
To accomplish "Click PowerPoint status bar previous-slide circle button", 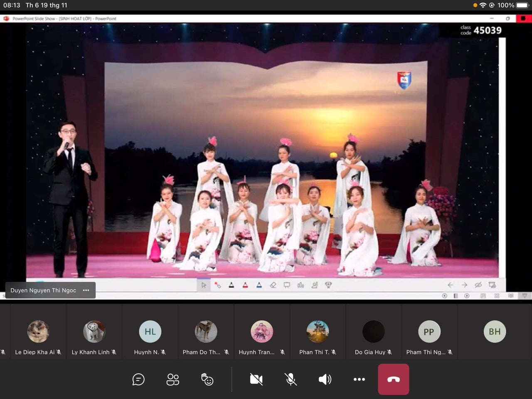I will 444,296.
